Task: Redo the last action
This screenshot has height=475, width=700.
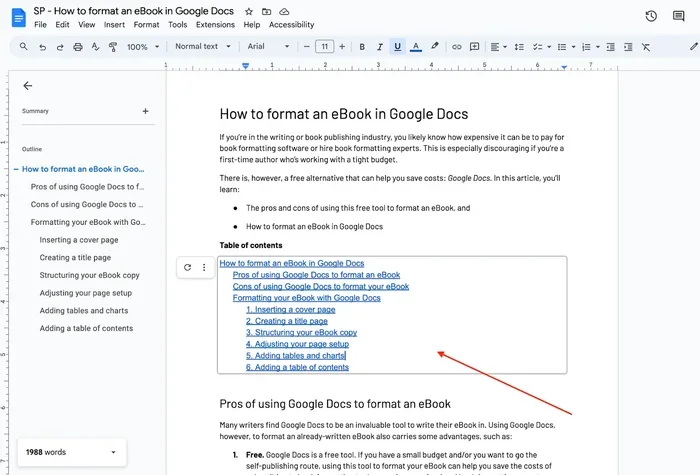Action: tap(60, 47)
